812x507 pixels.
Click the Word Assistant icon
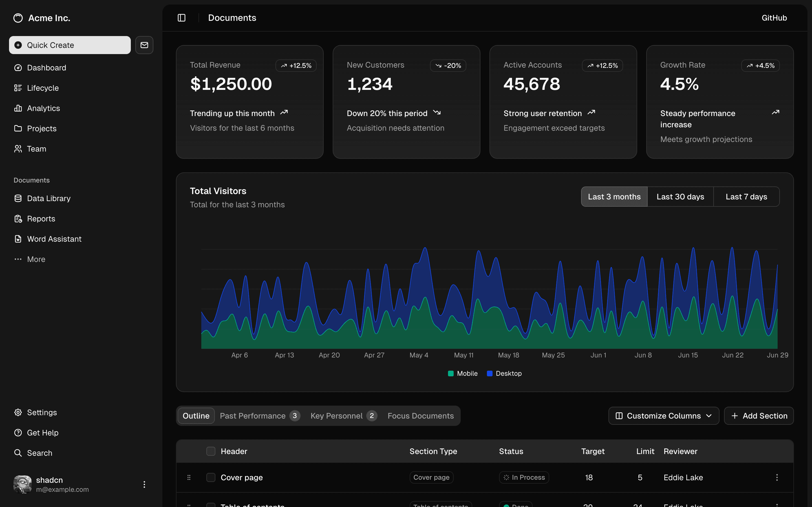click(18, 239)
